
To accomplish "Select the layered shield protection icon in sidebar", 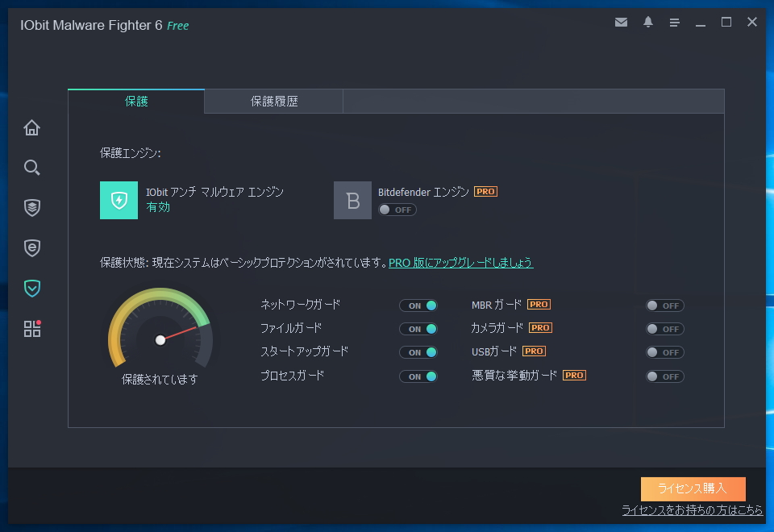I will point(31,207).
